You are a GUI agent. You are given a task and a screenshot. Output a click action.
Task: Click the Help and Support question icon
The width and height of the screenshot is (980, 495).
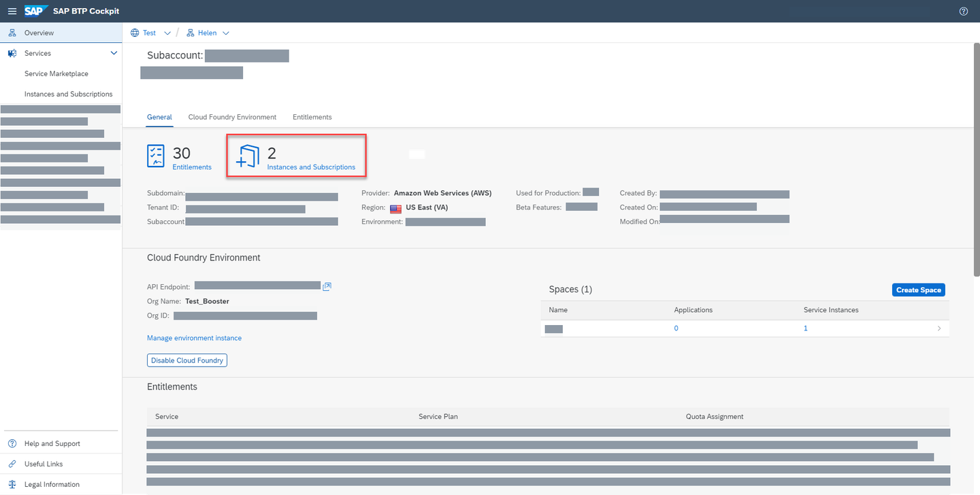click(12, 443)
